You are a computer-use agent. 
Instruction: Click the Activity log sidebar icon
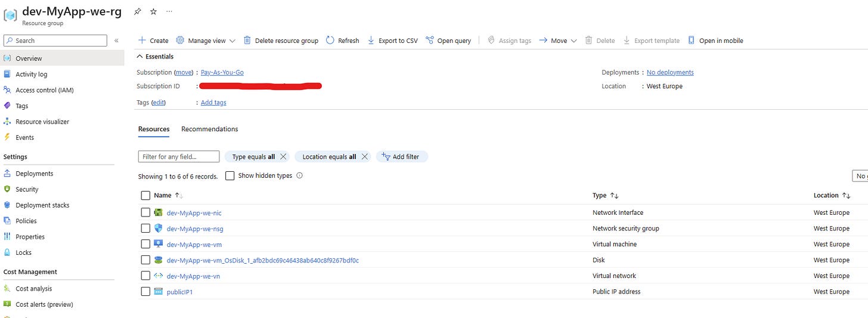7,74
